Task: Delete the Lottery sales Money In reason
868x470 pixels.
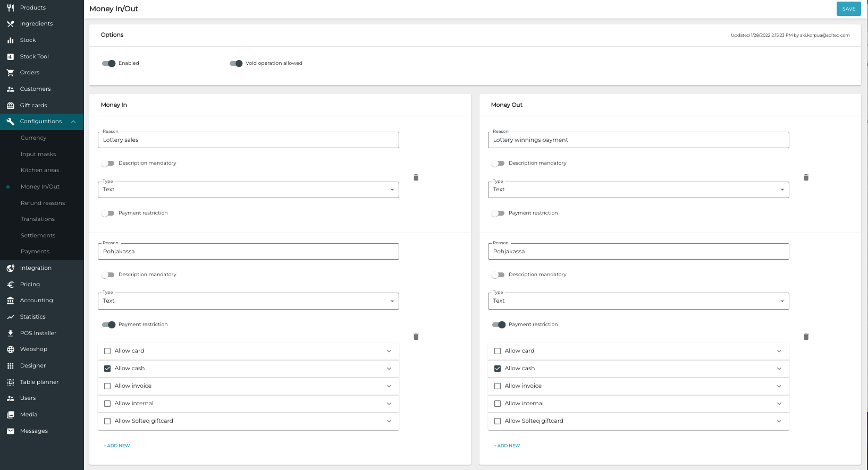Action: tap(416, 177)
